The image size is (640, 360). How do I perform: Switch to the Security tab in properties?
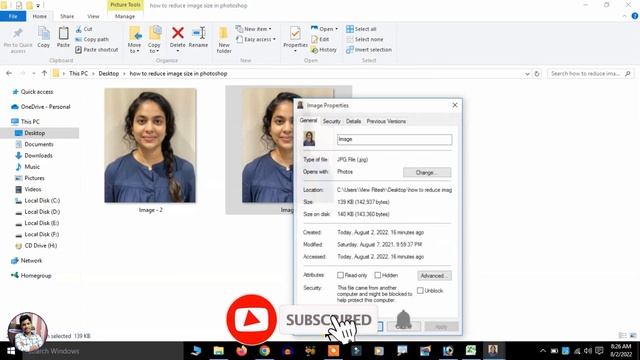(331, 121)
